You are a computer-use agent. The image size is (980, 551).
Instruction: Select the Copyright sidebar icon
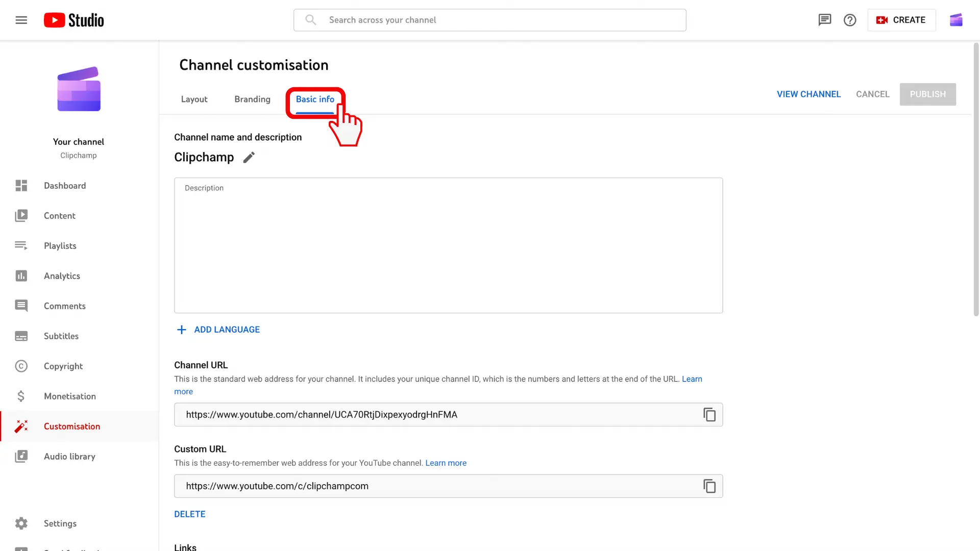coord(21,366)
